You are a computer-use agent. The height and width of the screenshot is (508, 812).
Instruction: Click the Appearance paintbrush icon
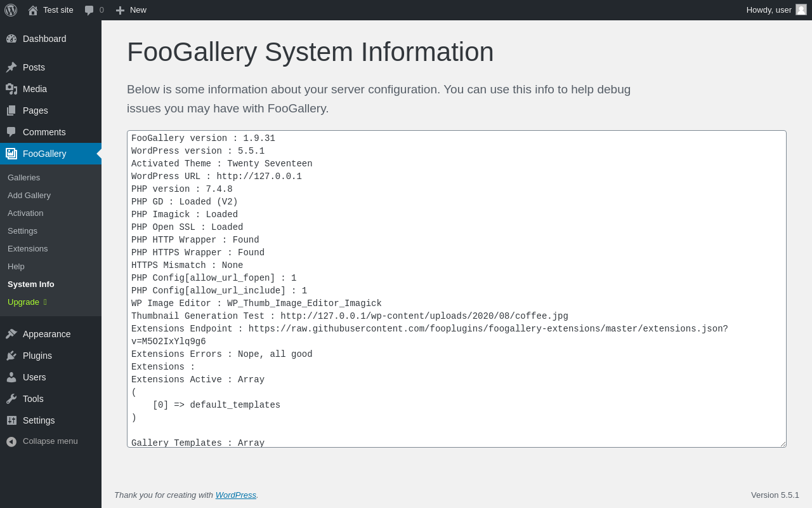point(11,334)
